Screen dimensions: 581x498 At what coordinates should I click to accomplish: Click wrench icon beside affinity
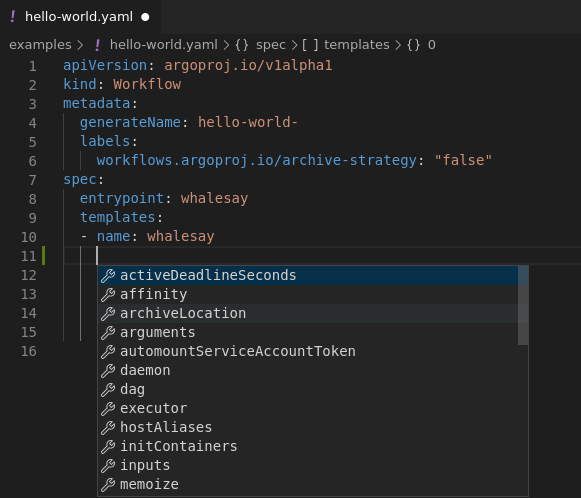coord(108,295)
